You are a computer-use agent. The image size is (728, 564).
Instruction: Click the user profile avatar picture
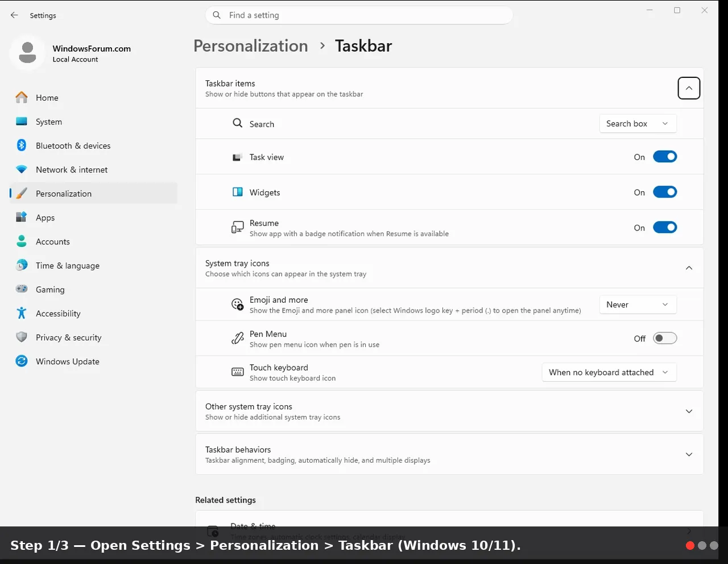[x=27, y=53]
